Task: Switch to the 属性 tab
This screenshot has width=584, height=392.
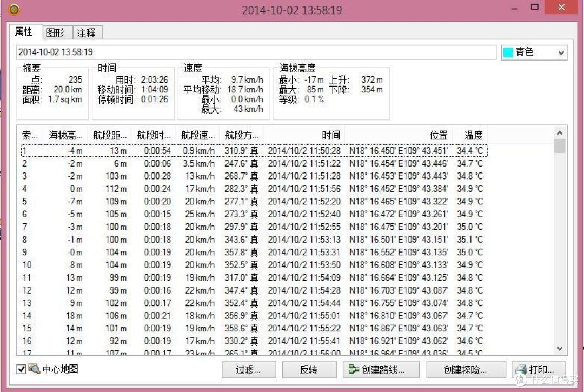Action: click(x=23, y=32)
